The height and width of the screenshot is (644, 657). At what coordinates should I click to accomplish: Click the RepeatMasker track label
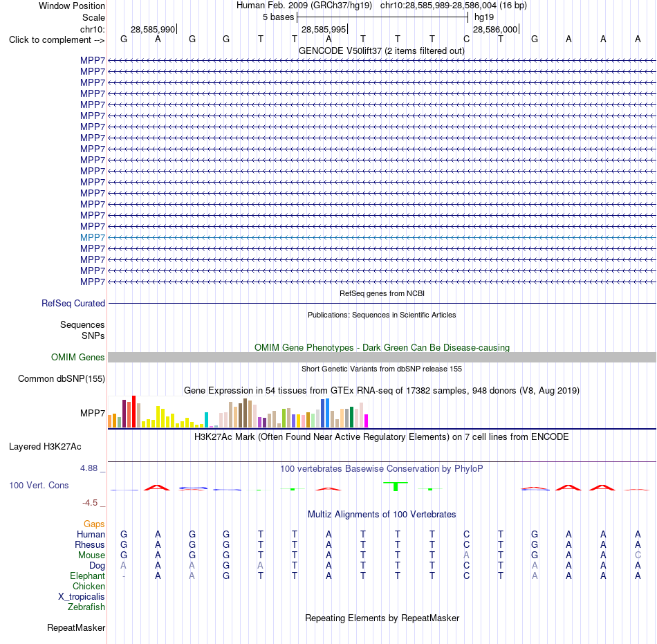[76, 627]
